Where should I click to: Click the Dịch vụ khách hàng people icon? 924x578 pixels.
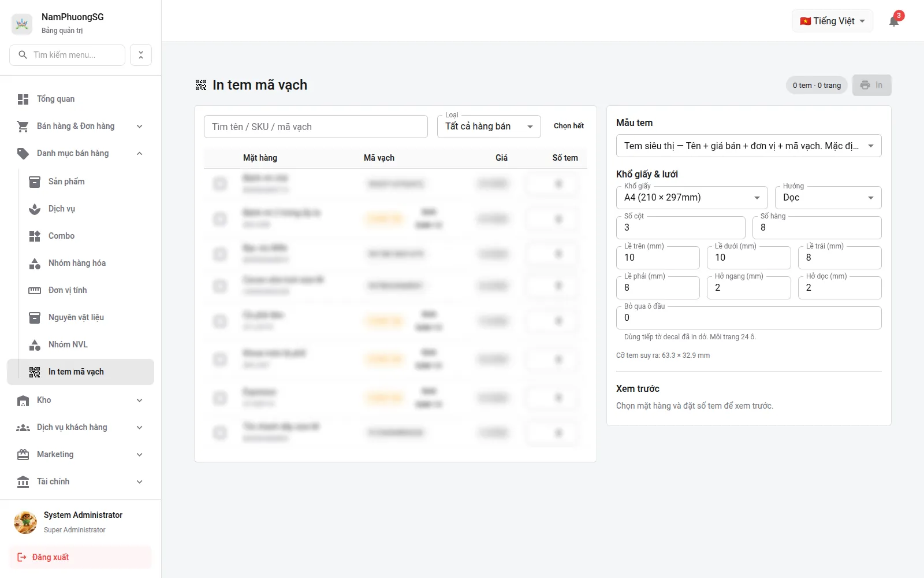click(x=23, y=428)
